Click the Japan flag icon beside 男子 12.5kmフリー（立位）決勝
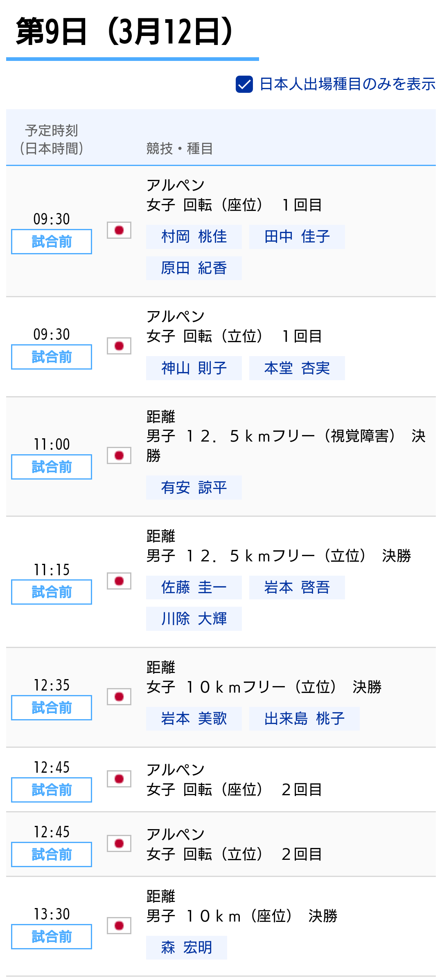The width and height of the screenshot is (442, 980). click(x=119, y=581)
